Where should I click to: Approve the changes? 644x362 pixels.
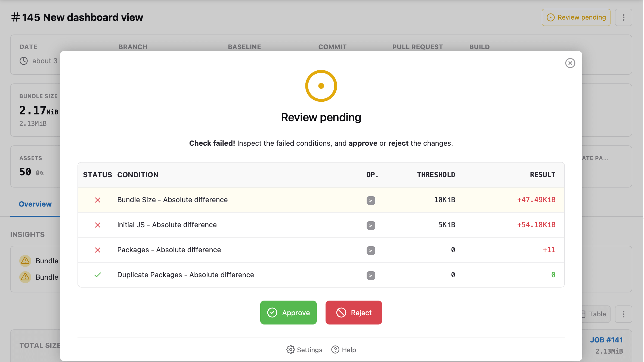[x=288, y=313]
